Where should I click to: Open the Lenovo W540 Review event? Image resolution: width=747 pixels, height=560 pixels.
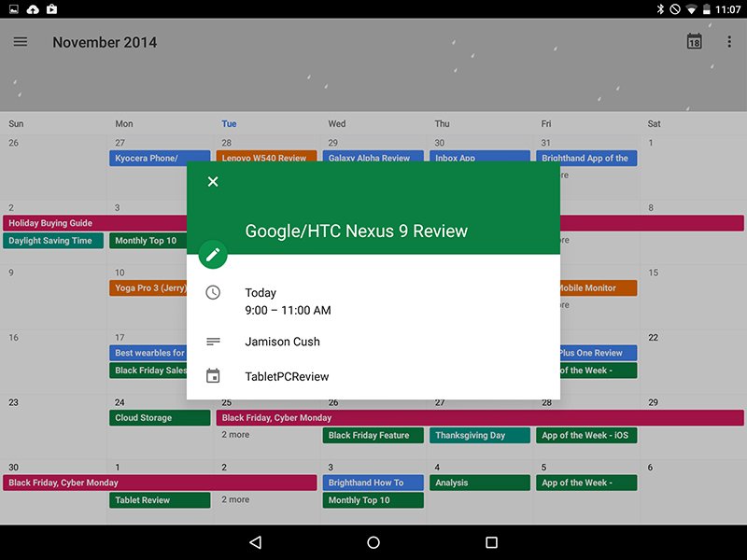[266, 156]
